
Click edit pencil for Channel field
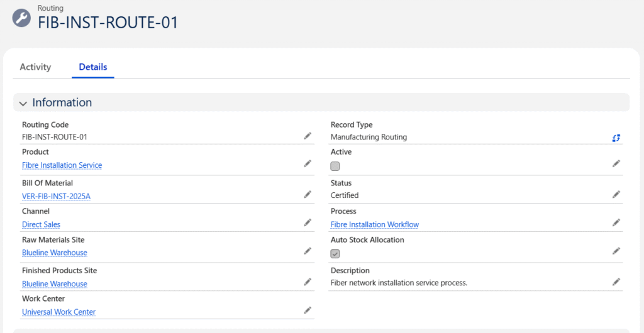click(308, 222)
